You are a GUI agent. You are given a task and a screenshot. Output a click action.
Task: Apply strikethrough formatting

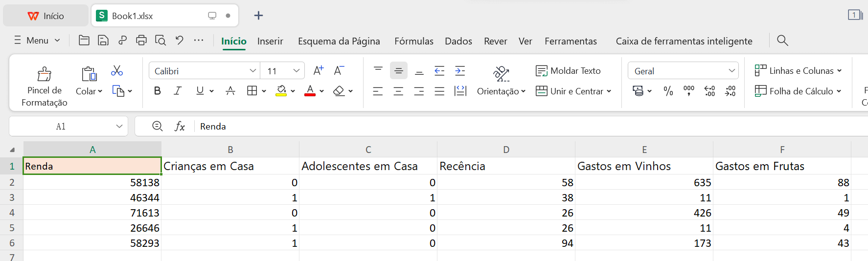pyautogui.click(x=230, y=91)
